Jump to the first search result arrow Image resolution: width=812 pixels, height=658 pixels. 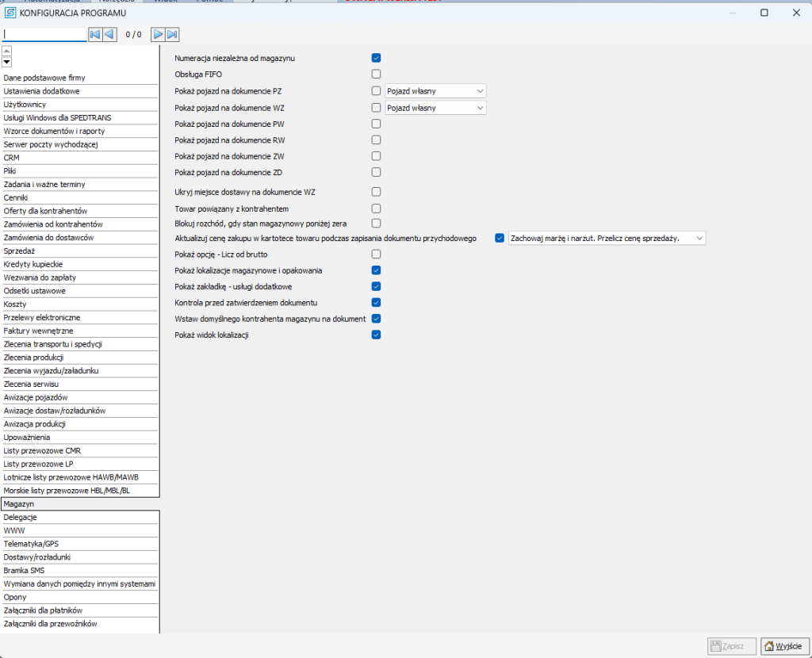(x=95, y=34)
